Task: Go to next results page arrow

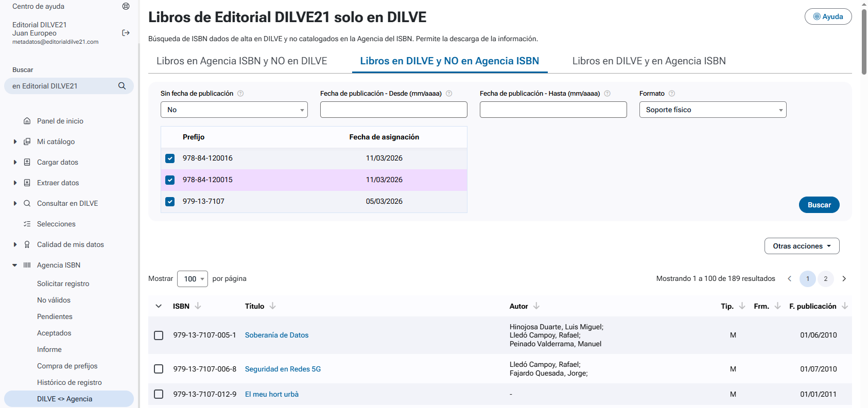Action: [x=844, y=279]
